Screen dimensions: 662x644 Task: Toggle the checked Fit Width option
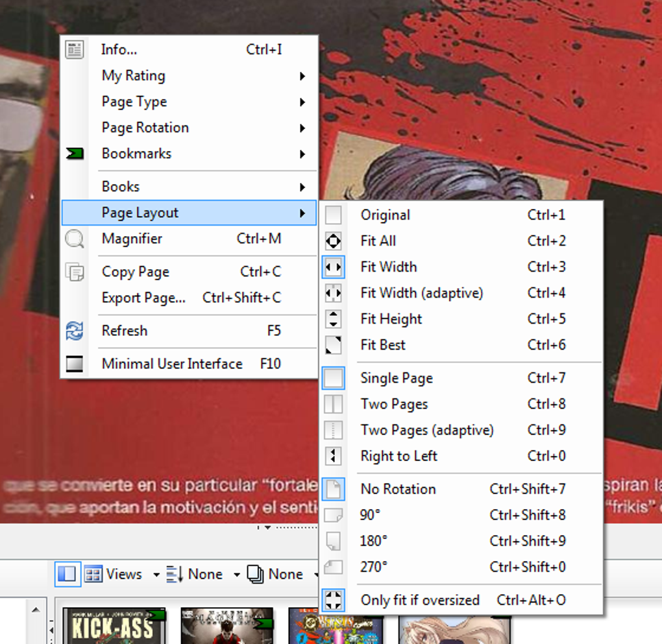(x=461, y=267)
